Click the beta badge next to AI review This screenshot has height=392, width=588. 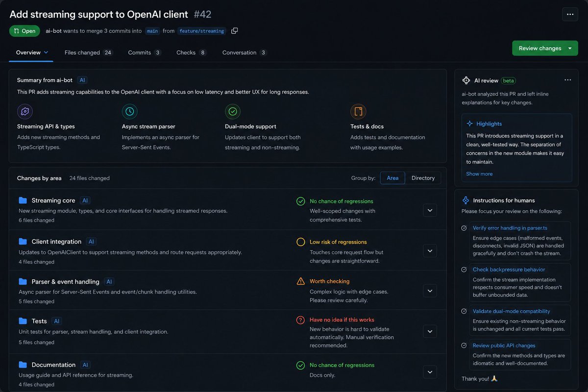[509, 80]
